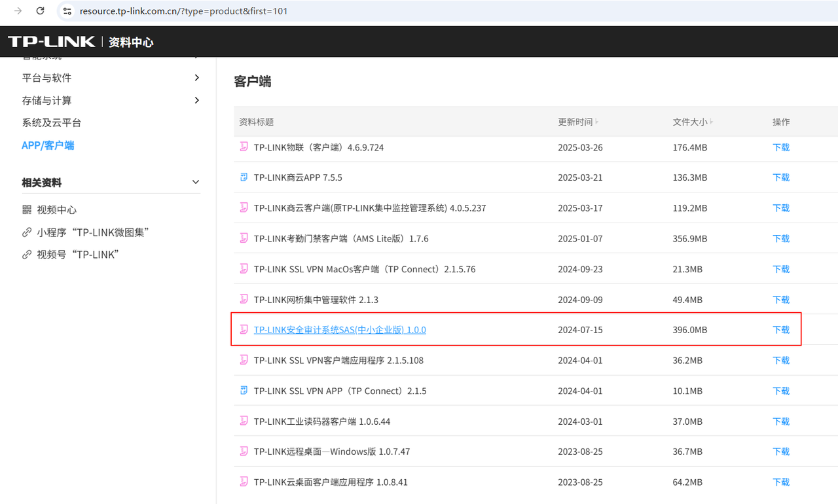Image resolution: width=838 pixels, height=504 pixels.
Task: Reload the page with the refresh icon
Action: coord(41,10)
